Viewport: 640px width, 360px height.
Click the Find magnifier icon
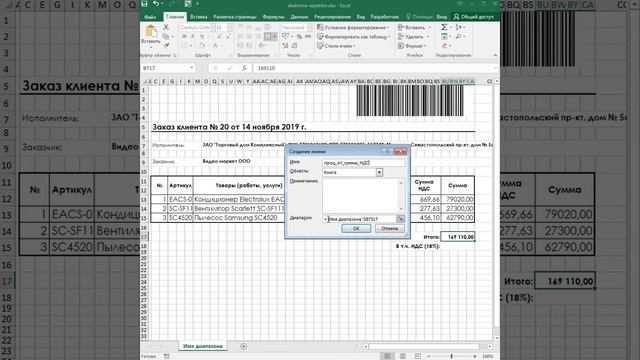point(459,37)
